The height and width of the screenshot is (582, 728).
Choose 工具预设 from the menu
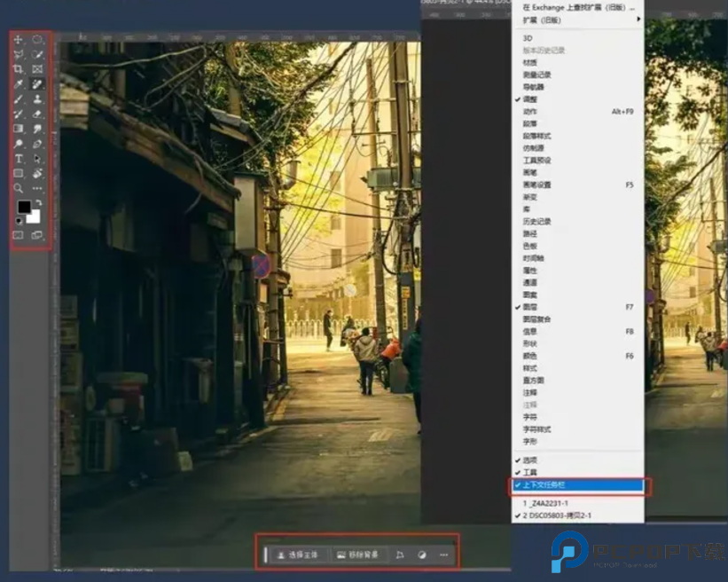[x=578, y=161]
